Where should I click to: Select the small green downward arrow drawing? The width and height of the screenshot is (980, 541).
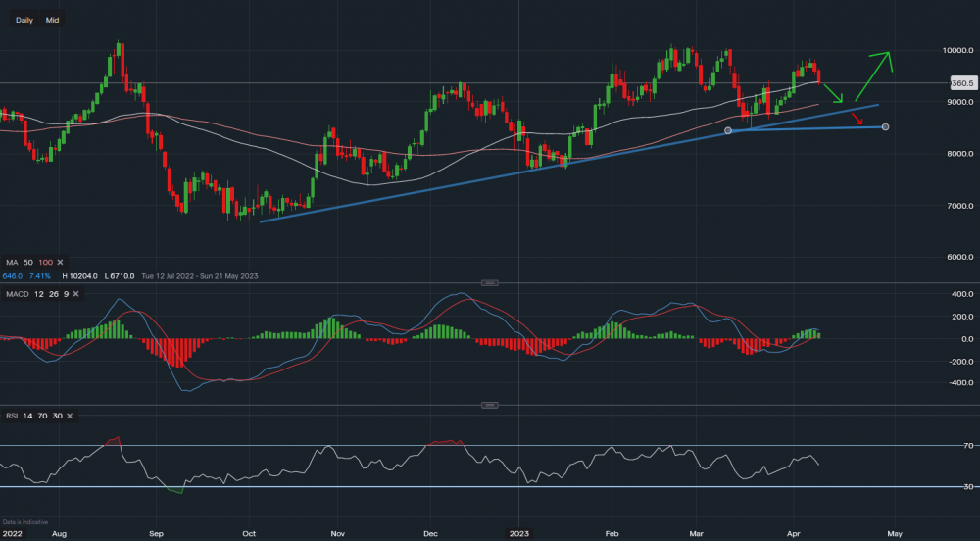pos(834,94)
